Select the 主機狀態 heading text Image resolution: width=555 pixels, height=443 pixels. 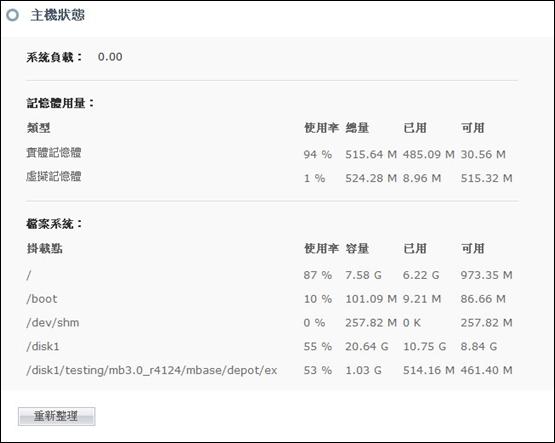point(58,15)
